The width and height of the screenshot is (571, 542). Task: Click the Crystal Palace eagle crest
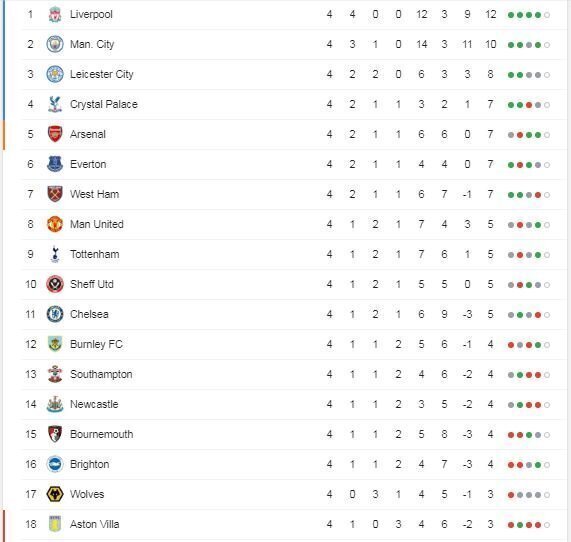point(55,104)
